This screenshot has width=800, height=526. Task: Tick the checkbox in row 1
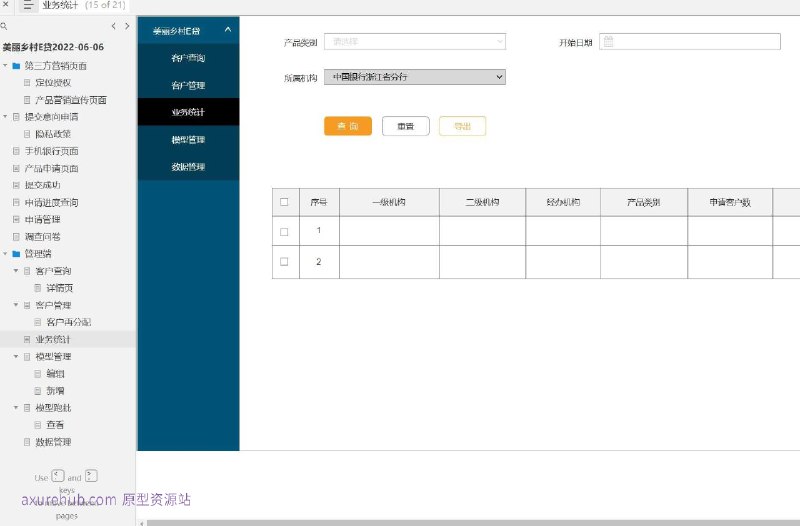pos(284,232)
